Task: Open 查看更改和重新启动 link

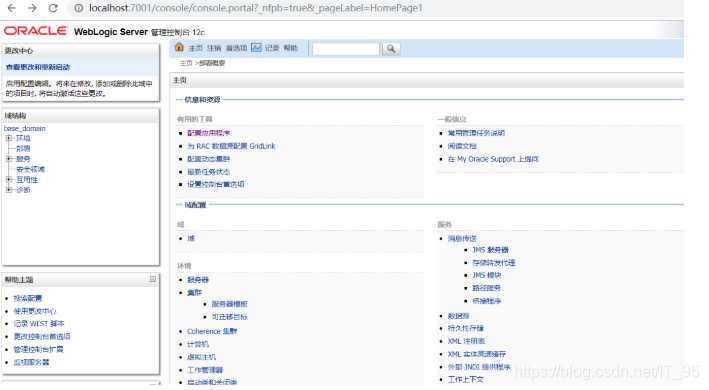Action: [38, 67]
